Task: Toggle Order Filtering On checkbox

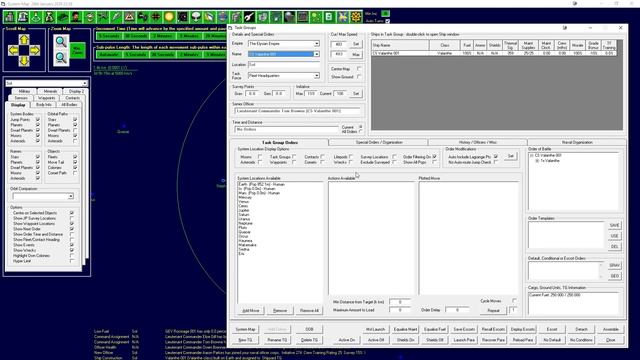Action: click(x=435, y=157)
